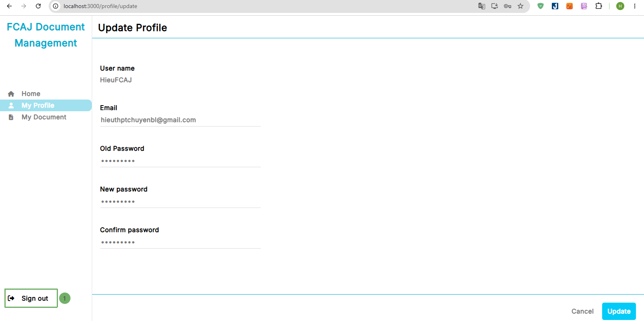This screenshot has height=324, width=644.
Task: Click the "Confirm password" label
Action: [x=130, y=230]
